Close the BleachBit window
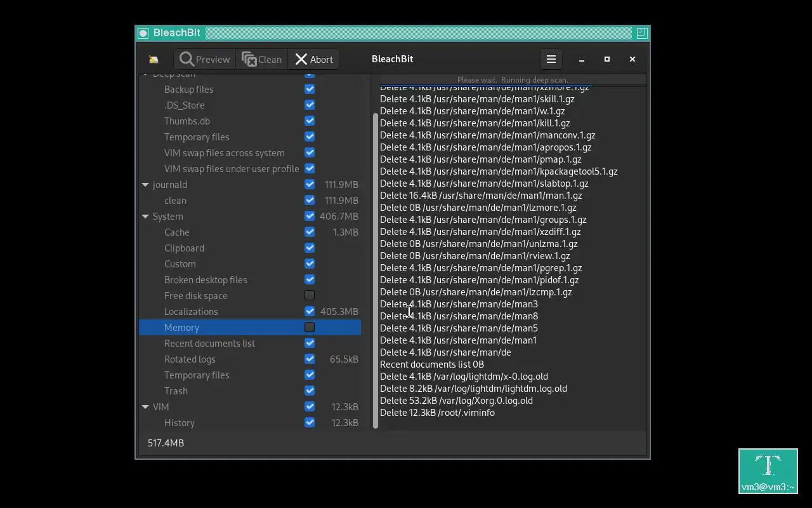The width and height of the screenshot is (812, 508). point(632,59)
